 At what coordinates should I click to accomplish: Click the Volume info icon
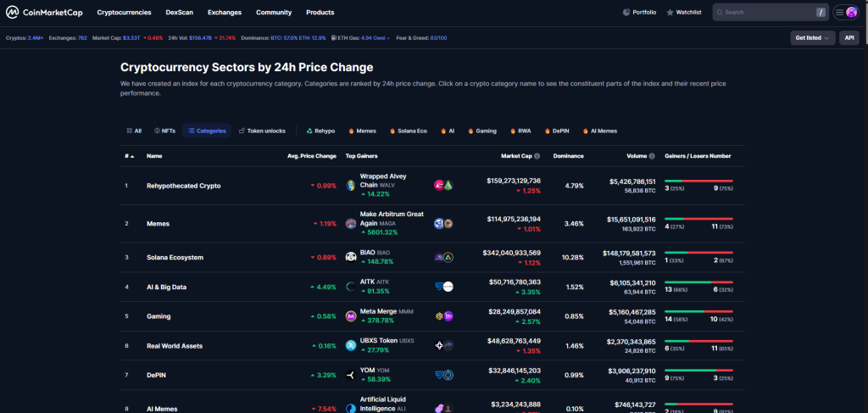click(652, 156)
